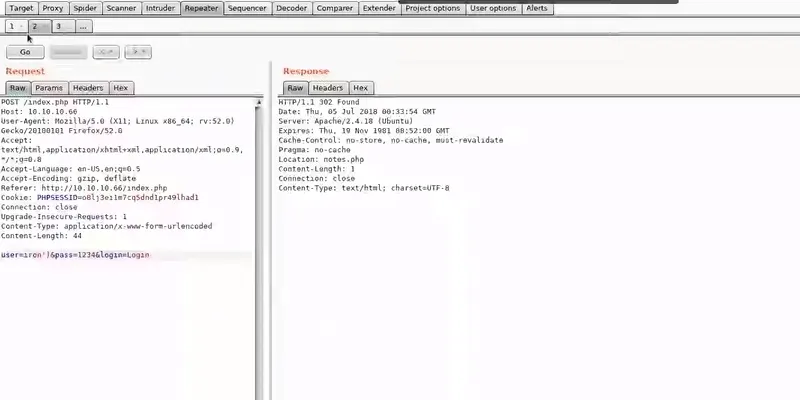
Task: Show the request Params view
Action: 49,88
